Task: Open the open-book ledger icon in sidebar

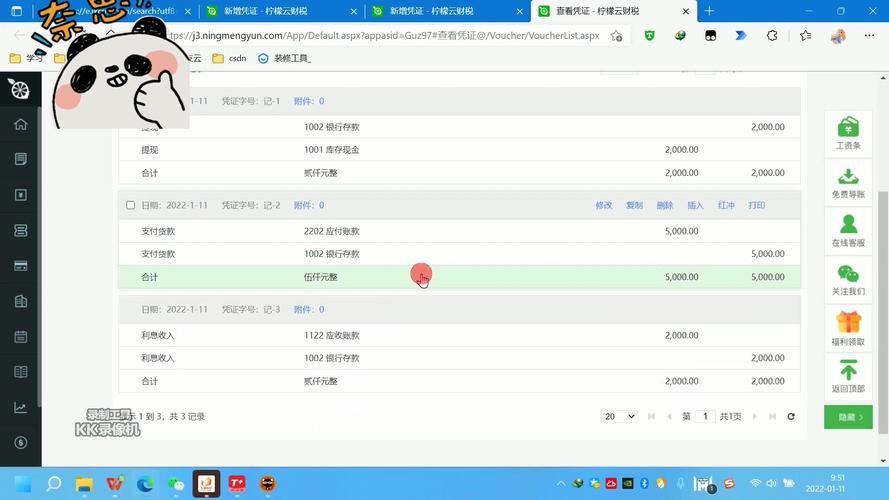Action: [x=21, y=372]
